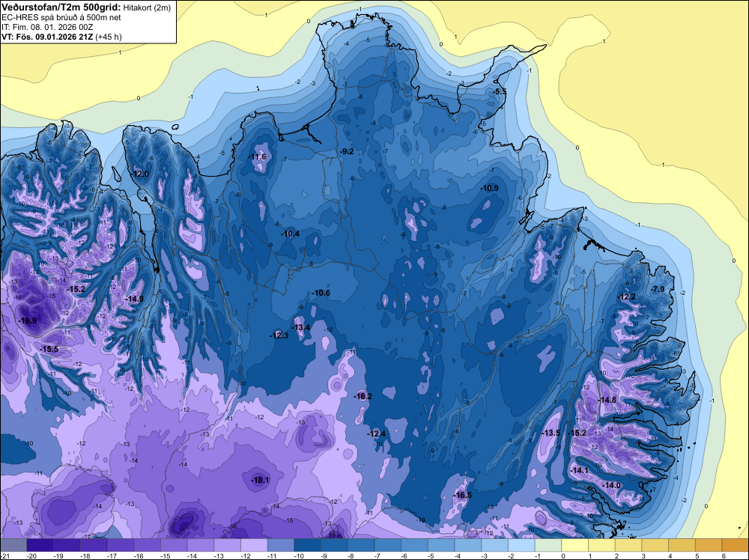Select the EC-HRES spá brúuð header line
This screenshot has width=749, height=560.
click(x=61, y=17)
